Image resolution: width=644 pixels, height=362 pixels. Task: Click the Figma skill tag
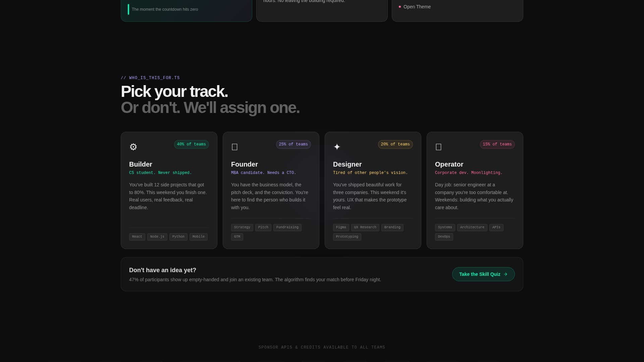pos(341,228)
